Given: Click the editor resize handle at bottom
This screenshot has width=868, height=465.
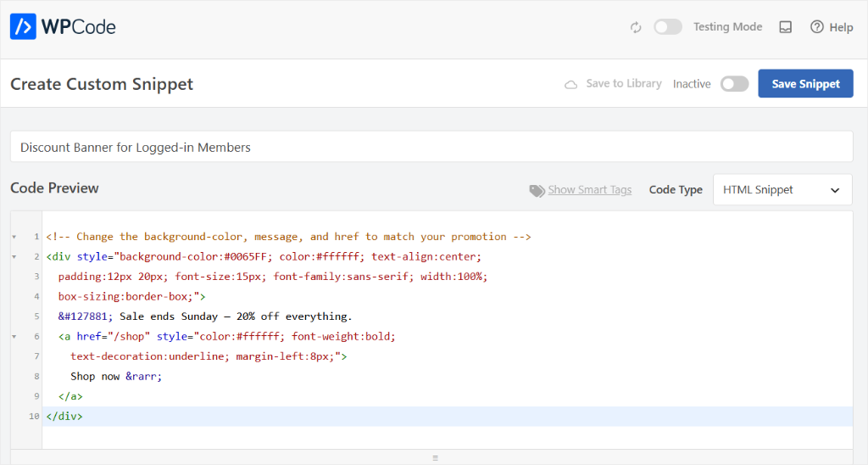Looking at the screenshot, I should point(435,458).
